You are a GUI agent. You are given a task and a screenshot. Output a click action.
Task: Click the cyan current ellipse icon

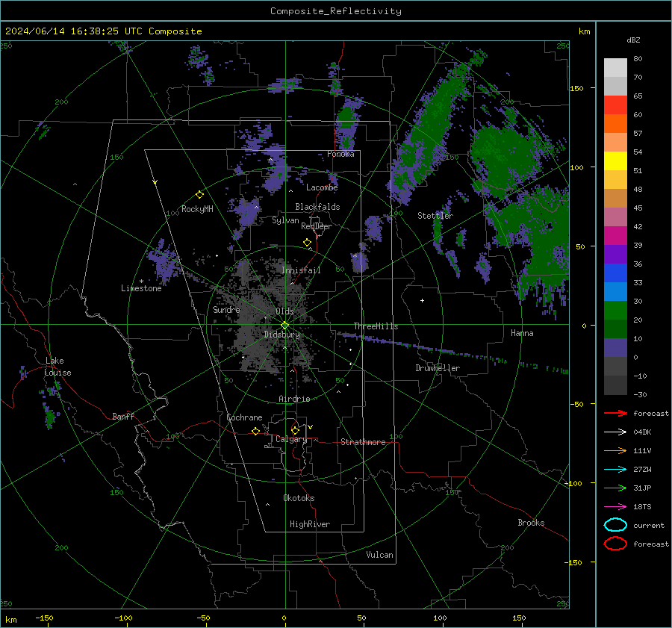pyautogui.click(x=615, y=525)
